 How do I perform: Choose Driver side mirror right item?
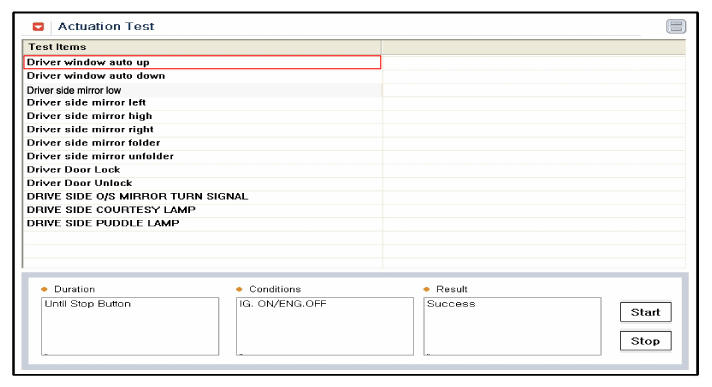(x=202, y=129)
